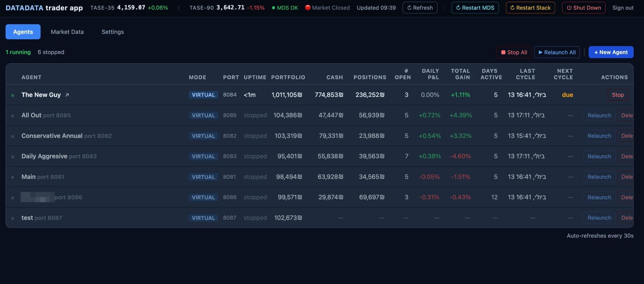Relaunch the agent on port 8086
Screen dimensions: 644x284
click(x=599, y=197)
